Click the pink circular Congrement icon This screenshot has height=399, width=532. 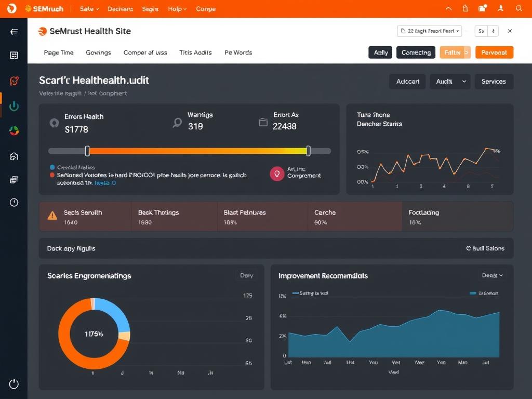coord(277,174)
